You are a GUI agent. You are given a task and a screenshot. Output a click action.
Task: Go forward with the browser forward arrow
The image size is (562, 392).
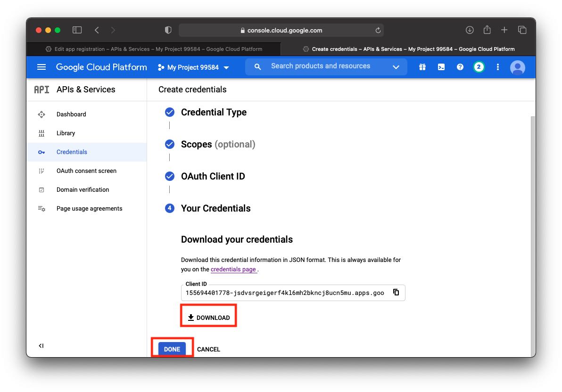(x=113, y=30)
